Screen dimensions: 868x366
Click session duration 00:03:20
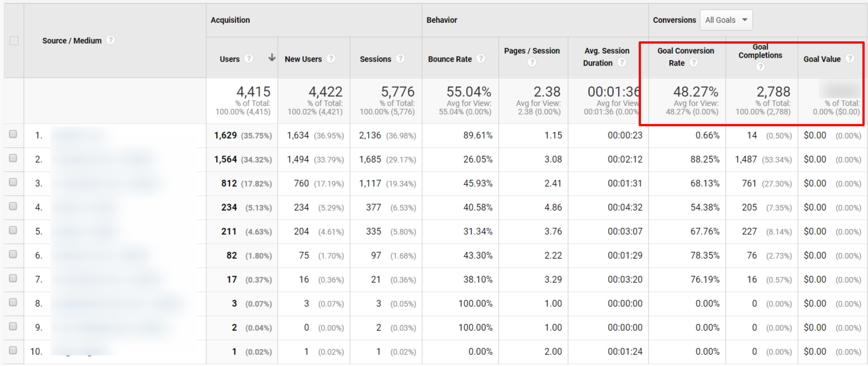tap(625, 279)
